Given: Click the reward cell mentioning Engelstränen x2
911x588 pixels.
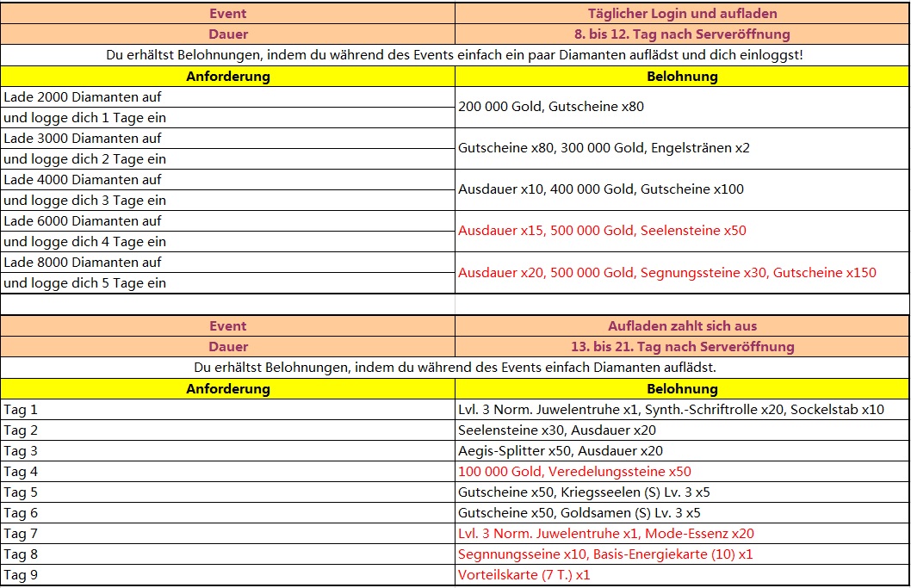Looking at the screenshot, I should point(604,148).
